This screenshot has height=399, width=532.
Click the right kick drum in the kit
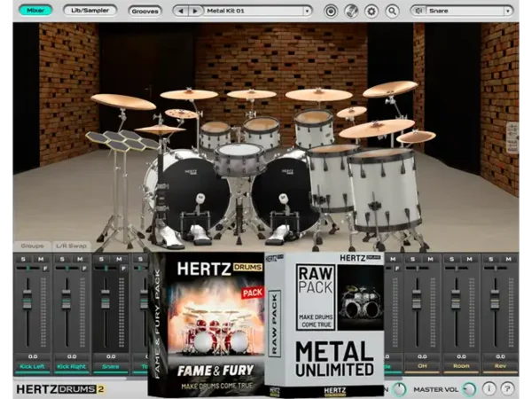point(285,194)
